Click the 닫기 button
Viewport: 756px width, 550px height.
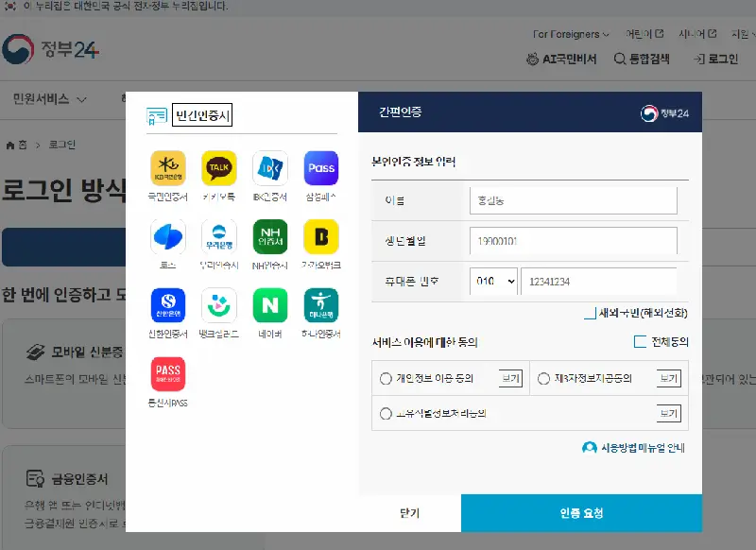coord(410,513)
